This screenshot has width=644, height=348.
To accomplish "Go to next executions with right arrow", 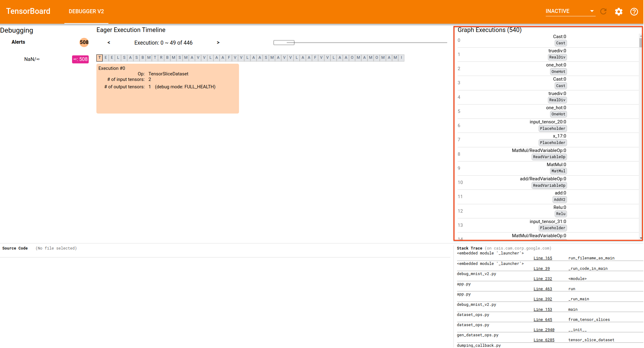I will (x=218, y=42).
